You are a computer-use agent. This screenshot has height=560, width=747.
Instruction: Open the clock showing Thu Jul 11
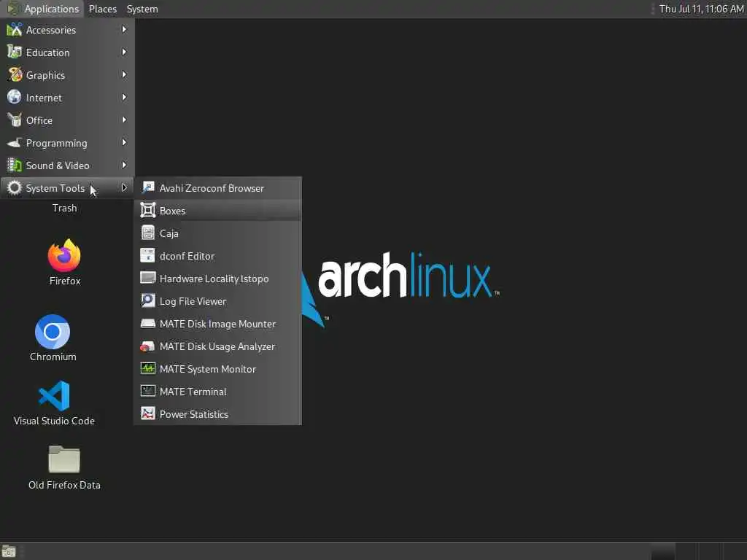point(701,9)
